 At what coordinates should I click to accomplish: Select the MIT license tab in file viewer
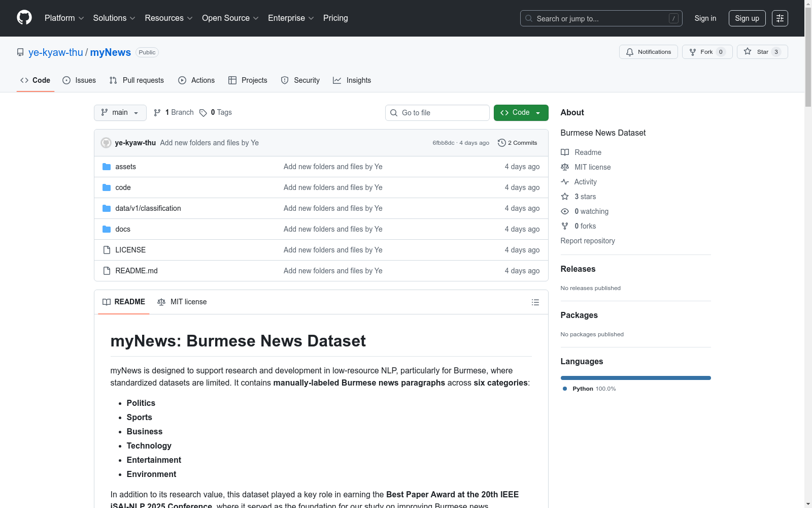182,302
